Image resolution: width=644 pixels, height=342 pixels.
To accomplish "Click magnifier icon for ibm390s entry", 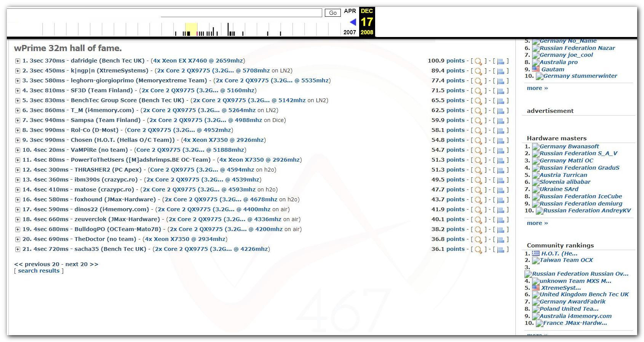I will [x=478, y=180].
